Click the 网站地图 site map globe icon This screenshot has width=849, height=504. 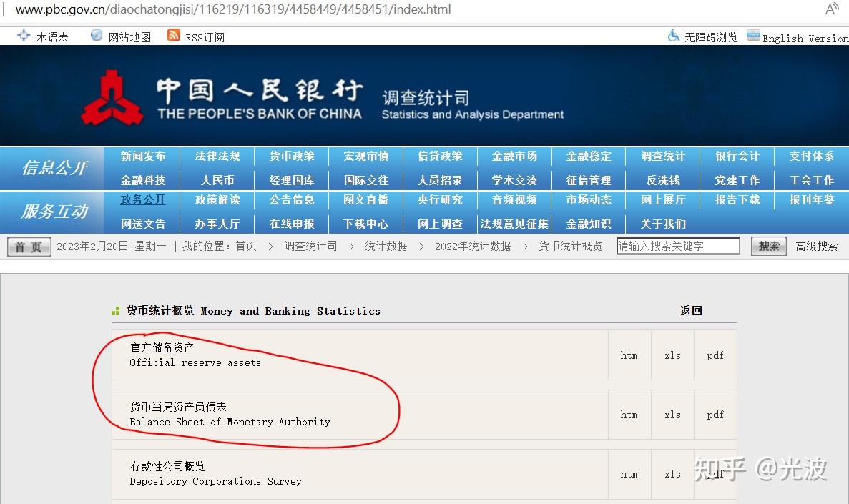pyautogui.click(x=94, y=36)
